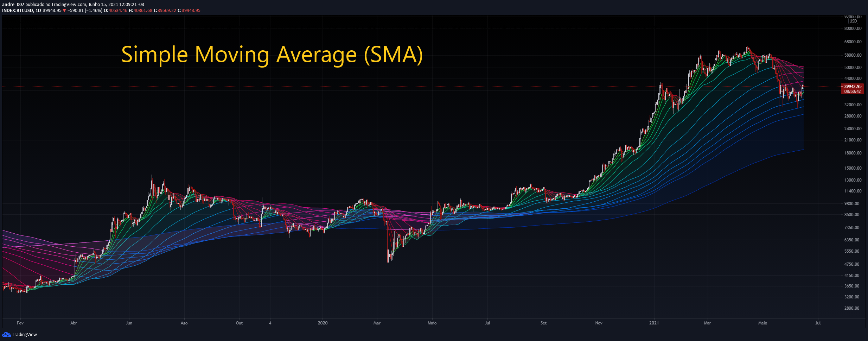Click the 1D interval label
This screenshot has height=341, width=868.
click(38, 11)
